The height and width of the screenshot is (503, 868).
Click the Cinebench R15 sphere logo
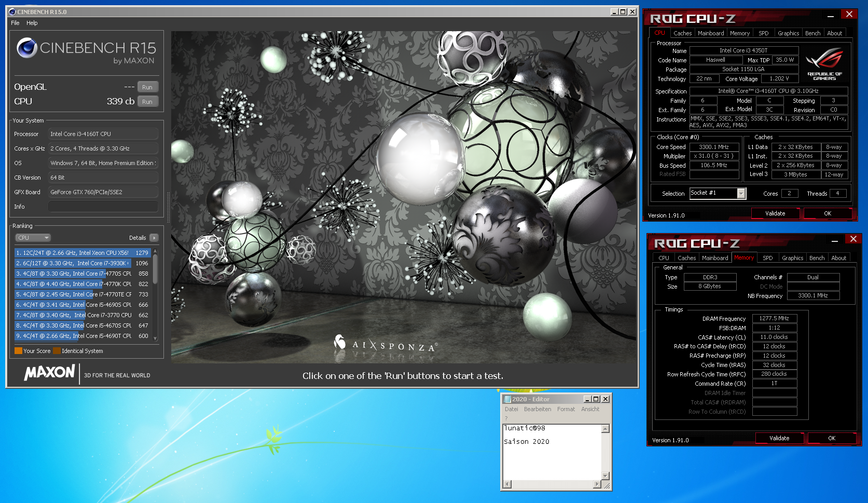pos(27,48)
